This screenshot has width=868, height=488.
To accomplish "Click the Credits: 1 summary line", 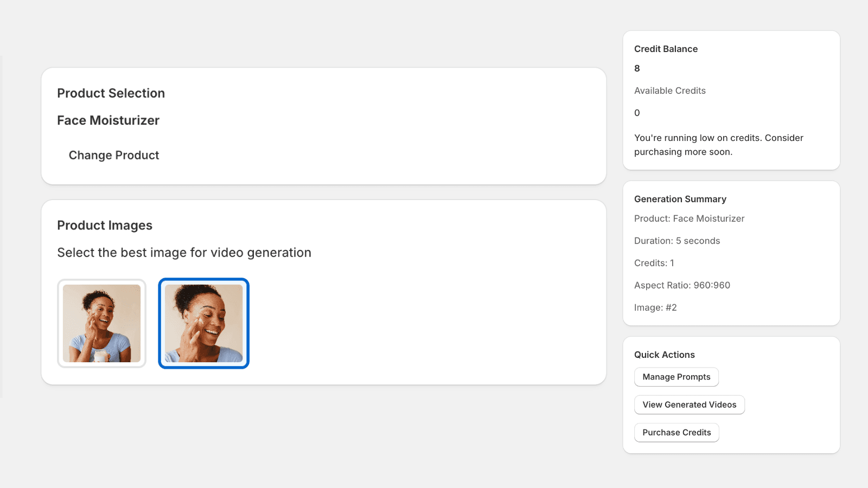I will 654,263.
